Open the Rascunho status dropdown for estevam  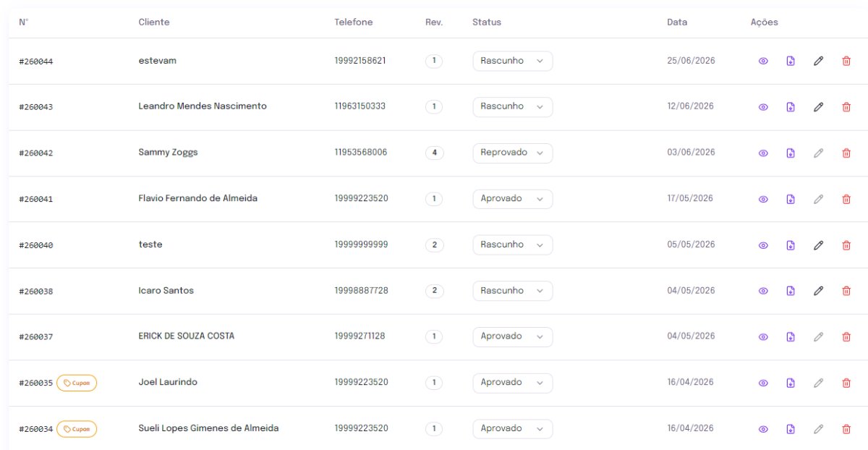(x=512, y=61)
